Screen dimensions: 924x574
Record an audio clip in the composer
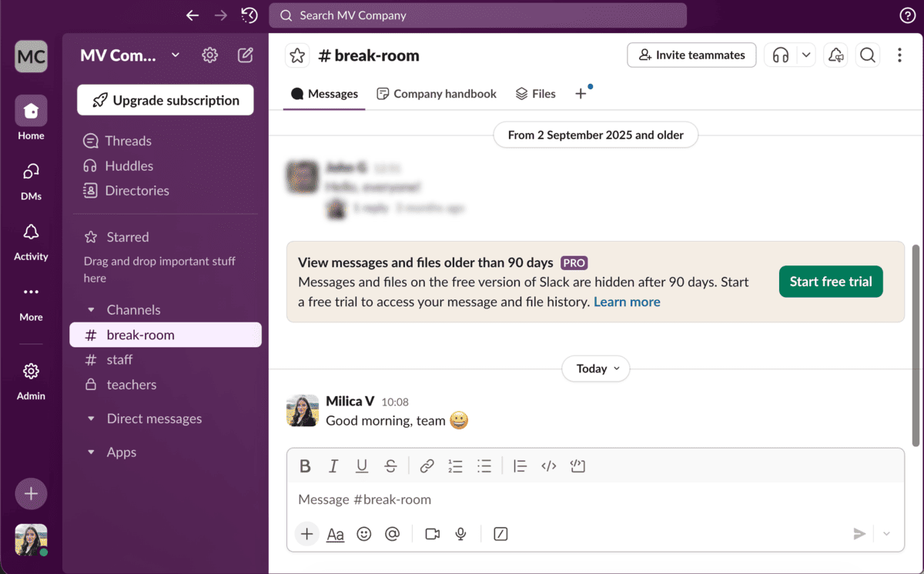pyautogui.click(x=460, y=533)
